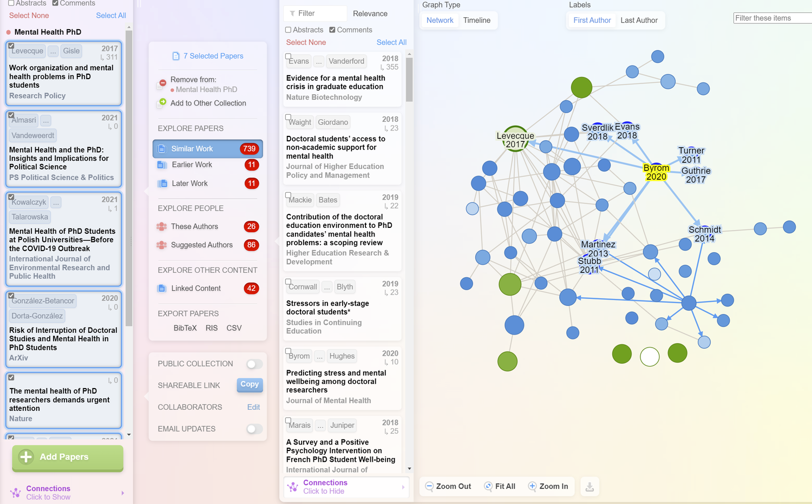Export papers as BibTeX

(185, 328)
